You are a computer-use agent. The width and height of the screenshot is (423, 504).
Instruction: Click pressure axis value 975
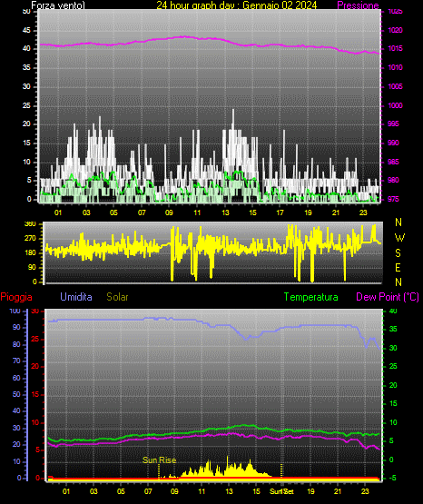click(393, 199)
